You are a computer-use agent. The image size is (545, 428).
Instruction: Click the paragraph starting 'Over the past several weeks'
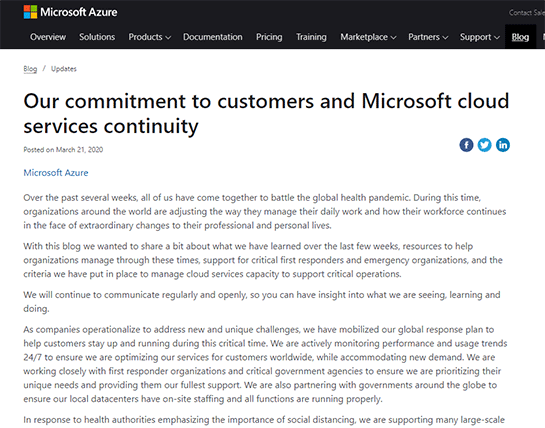[x=265, y=211]
